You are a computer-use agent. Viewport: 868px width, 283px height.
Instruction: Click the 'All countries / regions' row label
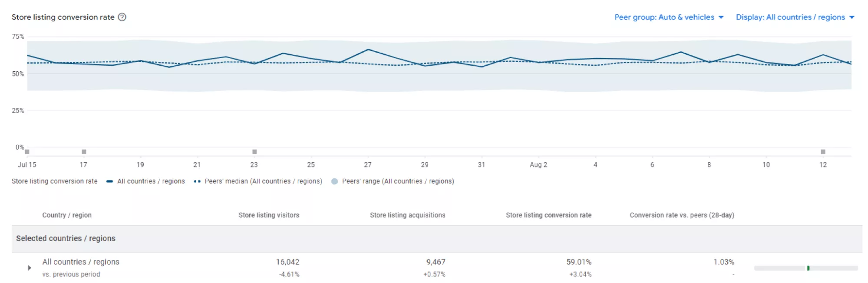(x=81, y=262)
